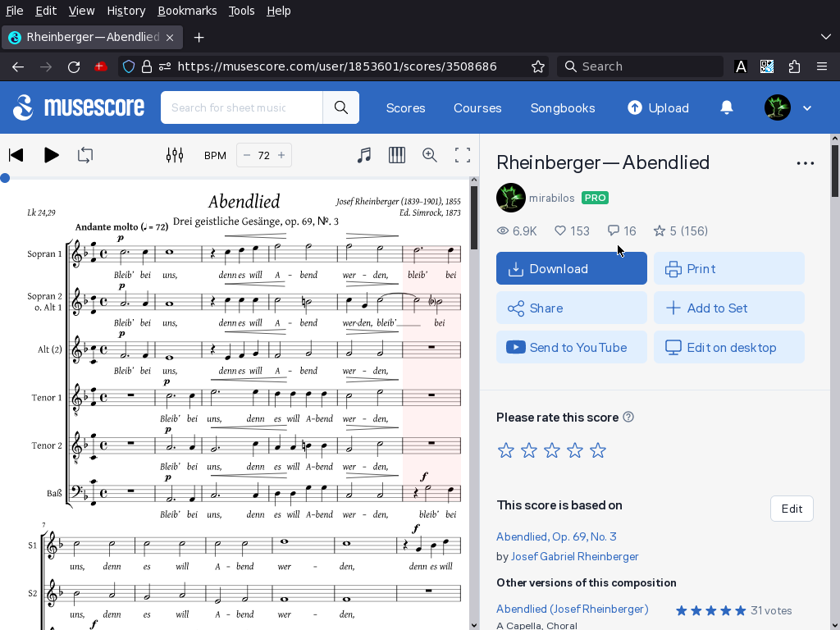Open the Songbooks navigation item
The width and height of the screenshot is (840, 630).
tap(563, 108)
